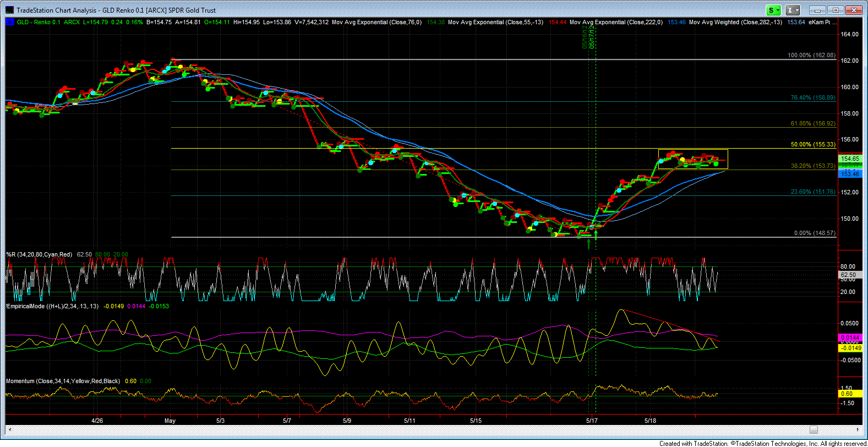Click the 'O=154.11' open price readout
This screenshot has height=447, width=868.
pyautogui.click(x=217, y=22)
